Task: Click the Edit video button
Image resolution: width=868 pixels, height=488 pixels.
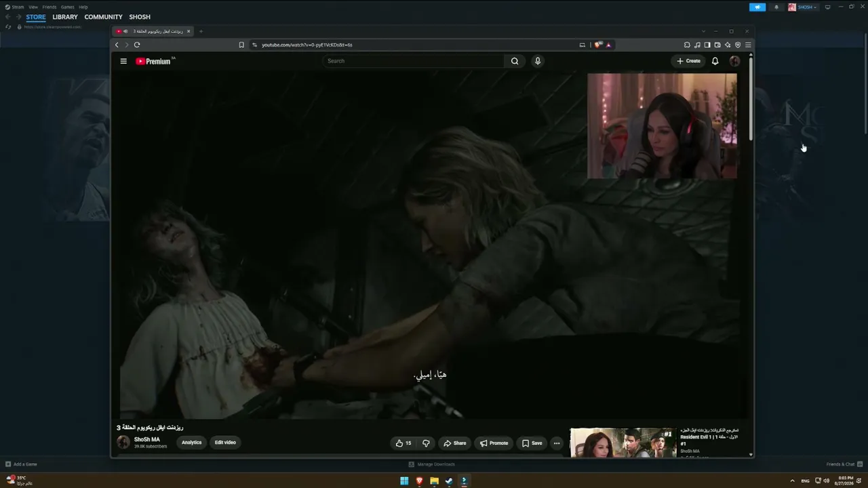Action: 225,443
